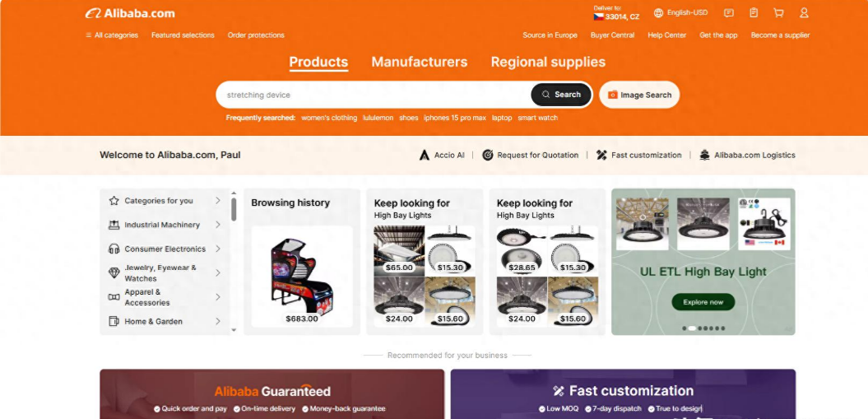The width and height of the screenshot is (868, 419).
Task: Open All categories menu
Action: (112, 35)
